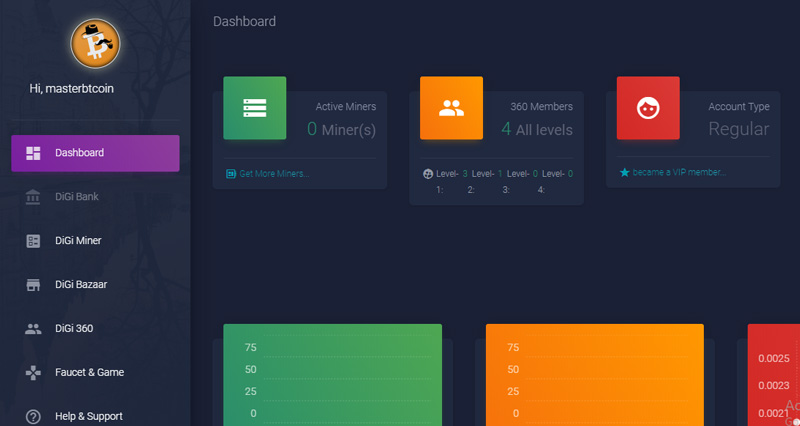This screenshot has height=426, width=800.
Task: Click the DiGi Miner icon
Action: tap(33, 241)
